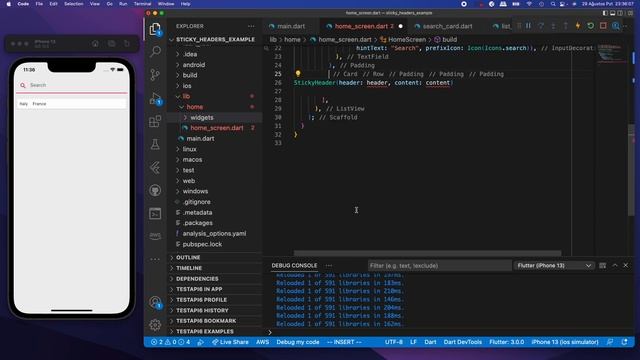The width and height of the screenshot is (640, 360).
Task: Switch to main.dart editor tab
Action: 291,26
